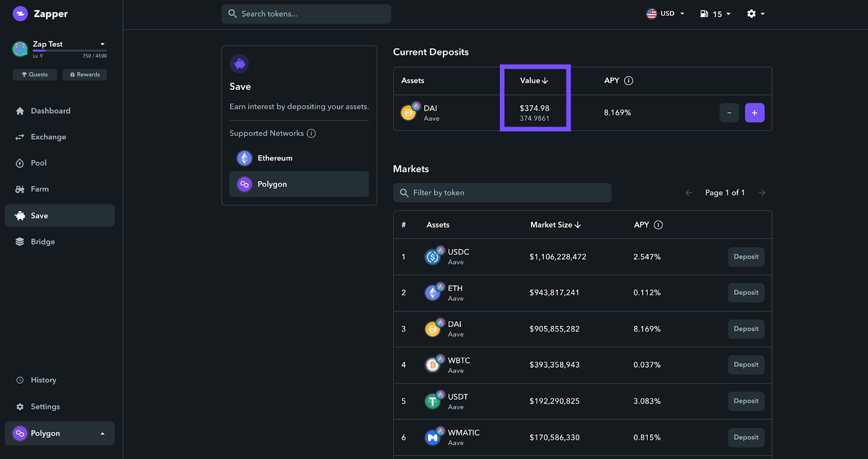This screenshot has width=868, height=459.
Task: Click the Zap Test profile avatar
Action: (20, 49)
